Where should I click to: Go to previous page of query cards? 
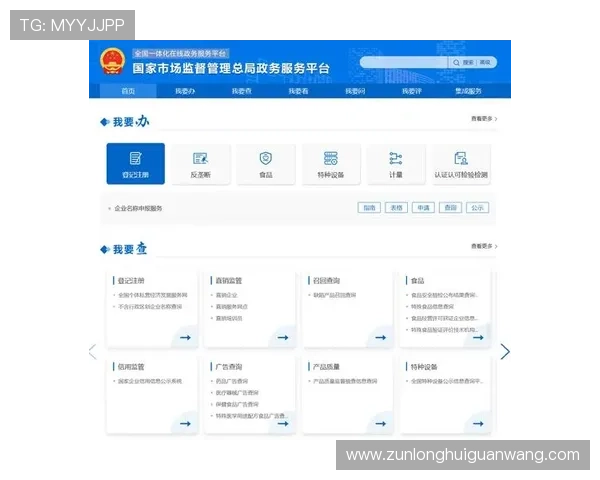point(93,351)
